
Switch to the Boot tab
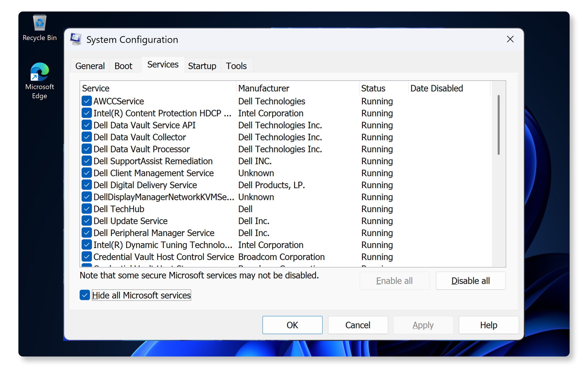point(123,66)
